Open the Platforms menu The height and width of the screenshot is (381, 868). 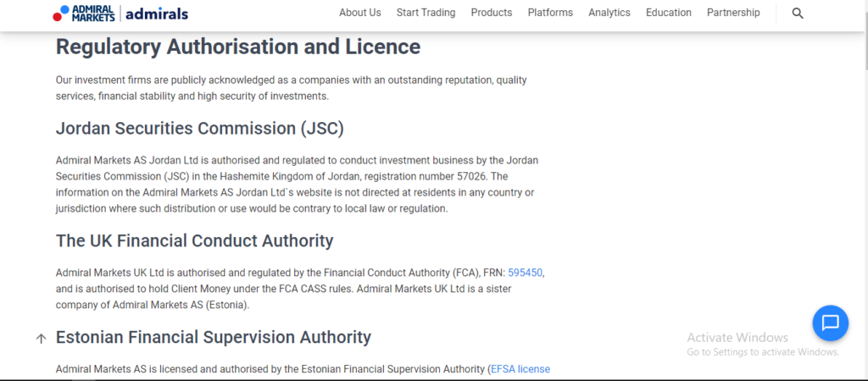click(550, 13)
